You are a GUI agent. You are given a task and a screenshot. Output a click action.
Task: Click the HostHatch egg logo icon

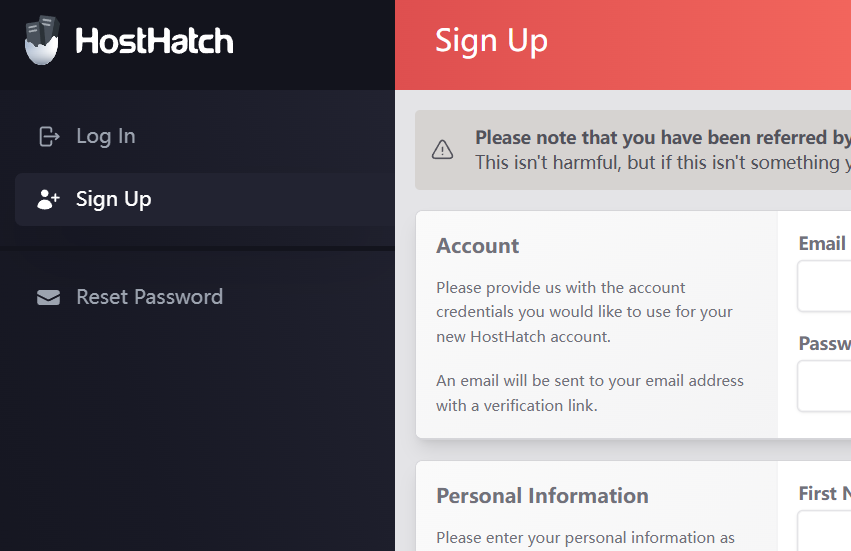pos(42,40)
